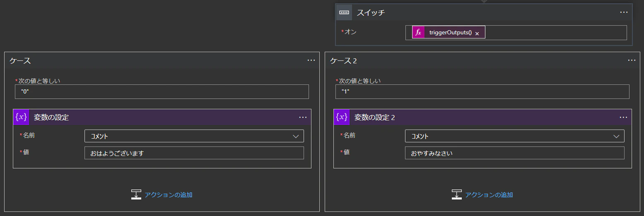Click the ケース 2 header title
644x216 pixels.
click(x=343, y=61)
